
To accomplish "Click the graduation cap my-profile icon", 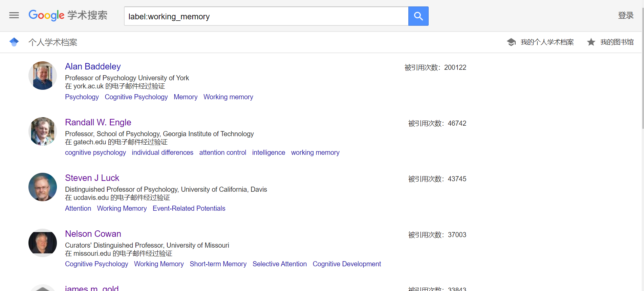I will (511, 42).
